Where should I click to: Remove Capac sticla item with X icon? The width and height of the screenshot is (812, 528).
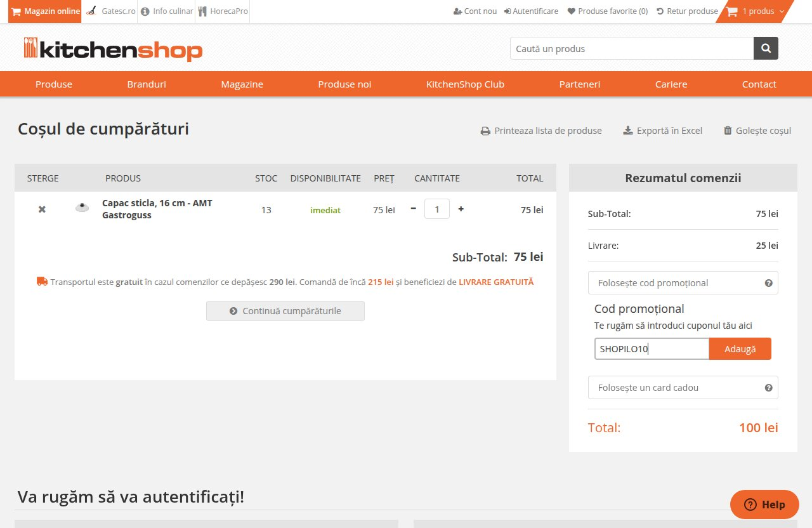pyautogui.click(x=42, y=209)
